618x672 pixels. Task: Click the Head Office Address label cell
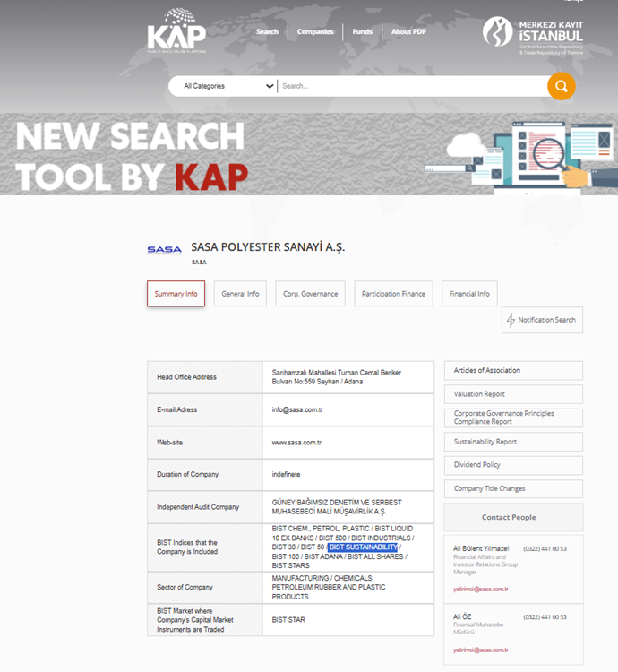204,377
